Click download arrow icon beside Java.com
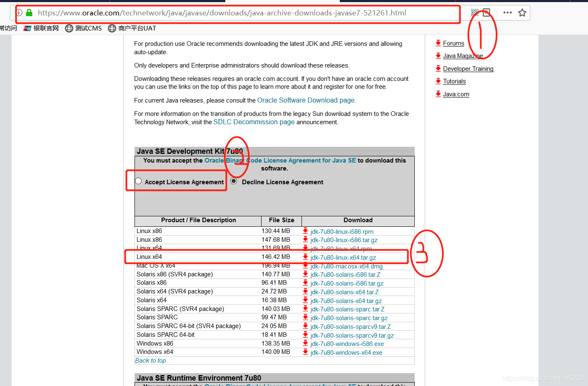This screenshot has height=386, width=588. (x=438, y=94)
